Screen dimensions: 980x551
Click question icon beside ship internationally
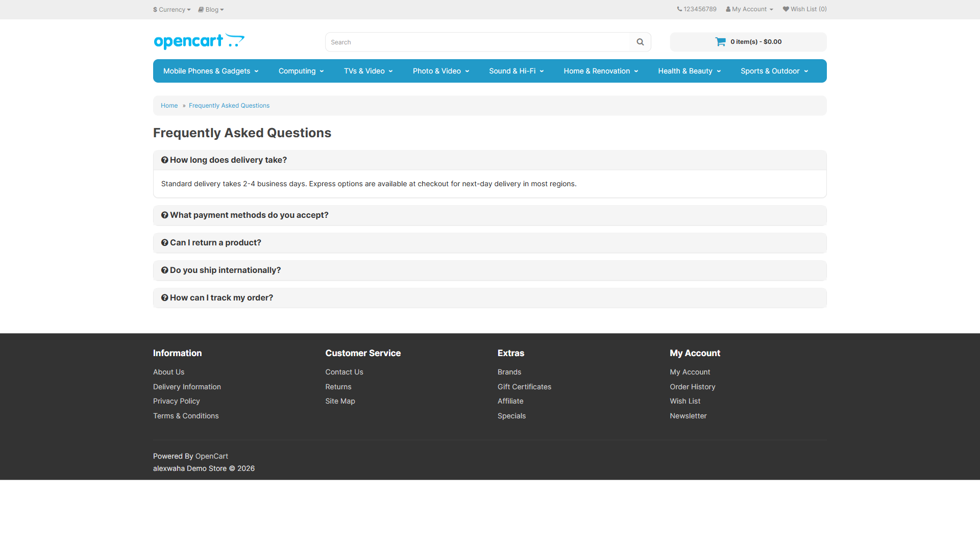click(x=164, y=270)
